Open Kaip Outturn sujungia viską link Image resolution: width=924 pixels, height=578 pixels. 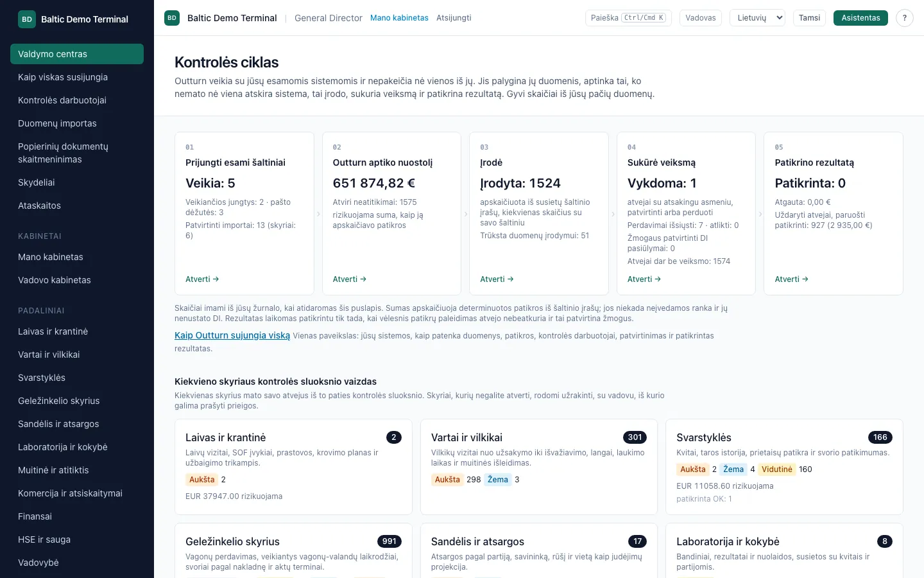(232, 335)
